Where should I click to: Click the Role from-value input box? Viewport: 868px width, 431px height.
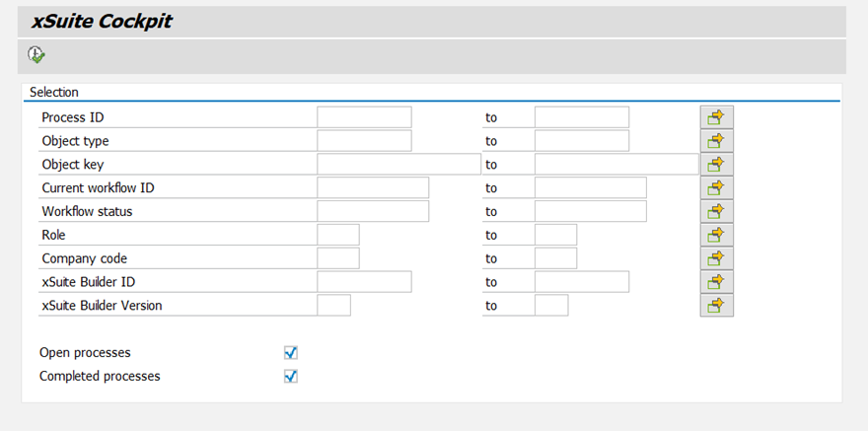click(x=338, y=235)
